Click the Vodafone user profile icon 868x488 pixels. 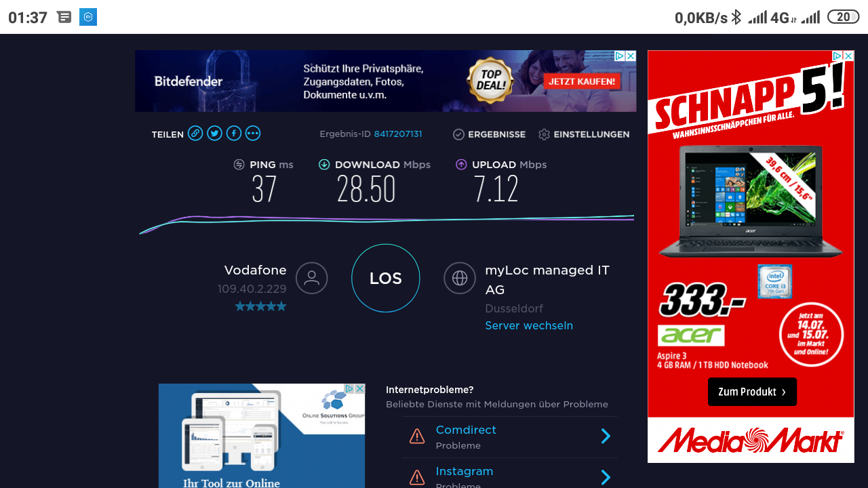[312, 278]
